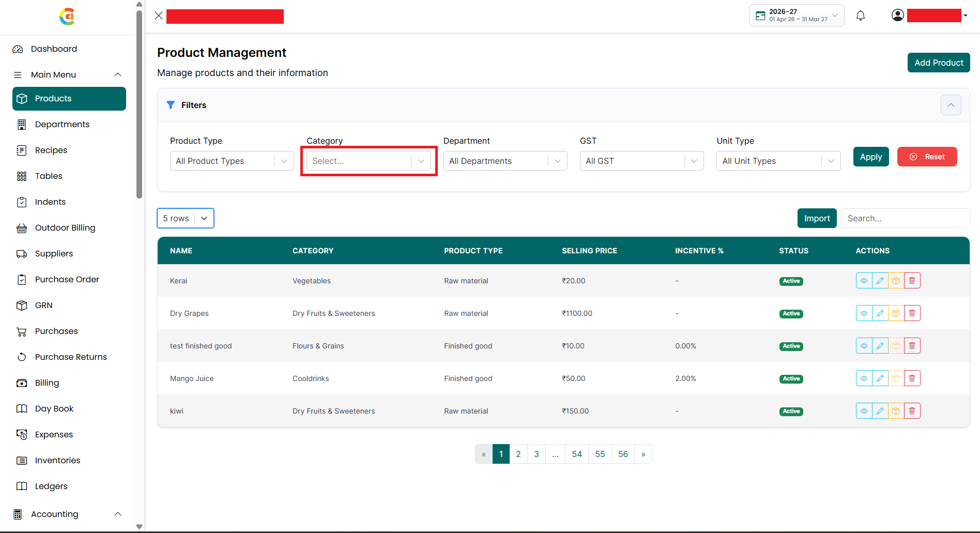Delete the Kerai product

tap(912, 281)
